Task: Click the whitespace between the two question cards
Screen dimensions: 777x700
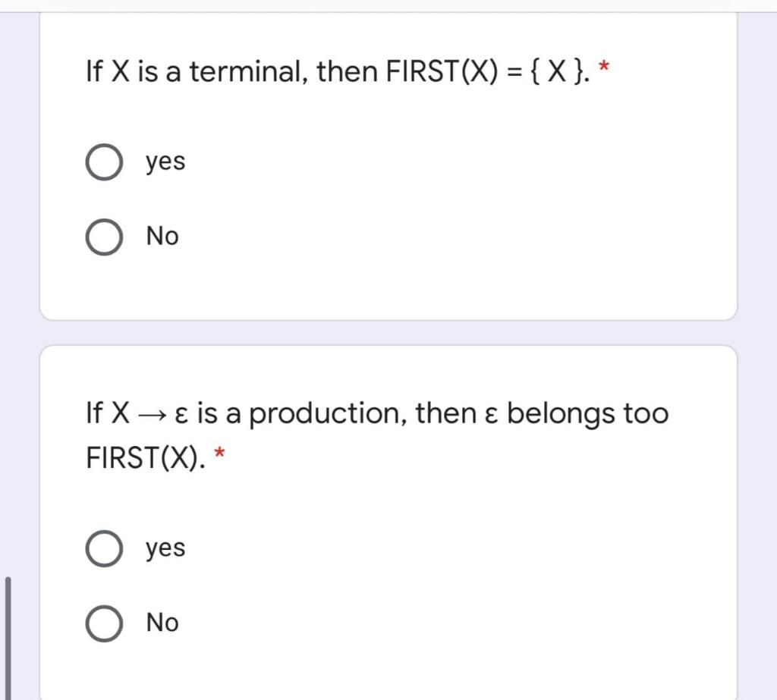Action: tap(388, 331)
